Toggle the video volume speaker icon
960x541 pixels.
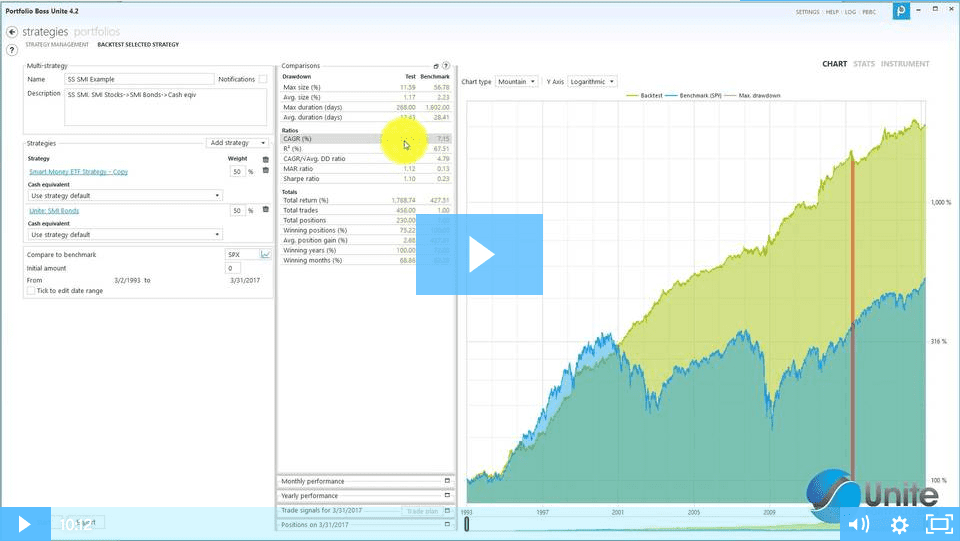coord(859,524)
